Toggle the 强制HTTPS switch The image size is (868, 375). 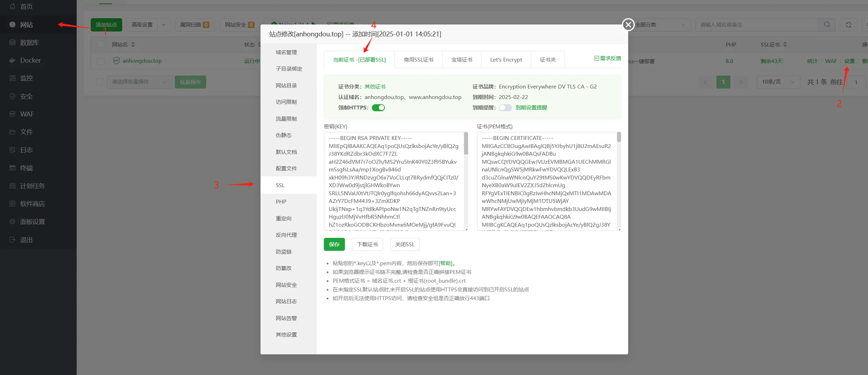coord(378,108)
